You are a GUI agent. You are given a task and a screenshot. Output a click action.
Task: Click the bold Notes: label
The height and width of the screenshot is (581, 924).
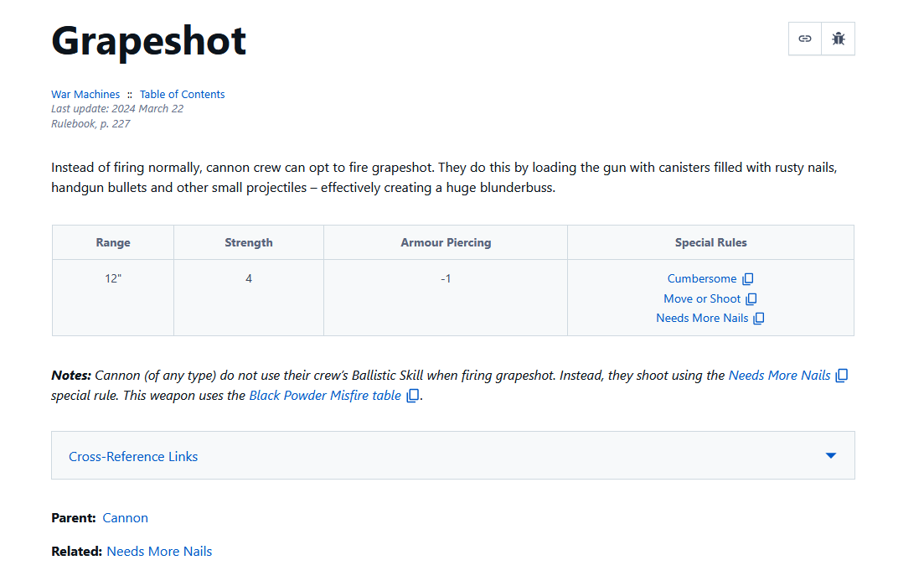pos(71,376)
